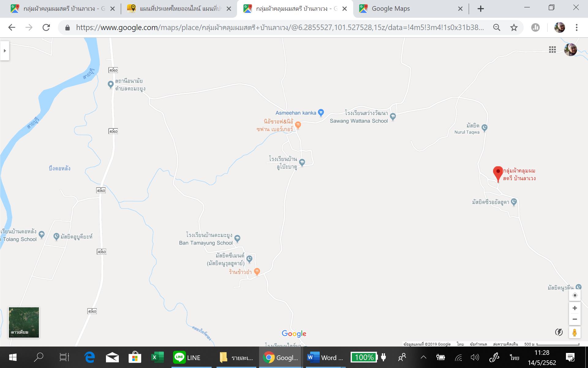Image resolution: width=588 pixels, height=368 pixels.
Task: Show hidden system tray icons chevron
Action: click(423, 357)
